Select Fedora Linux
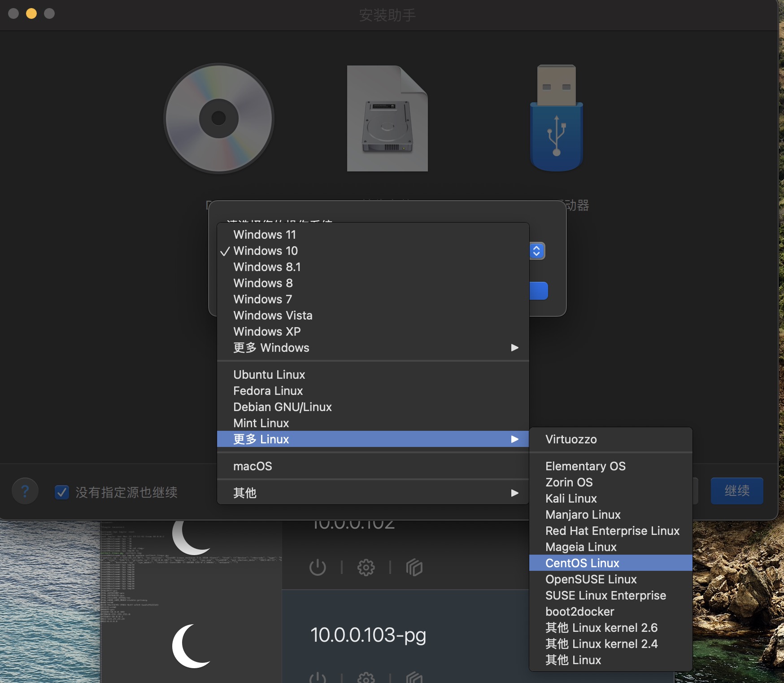Screen dimensions: 784x683 click(373, 391)
